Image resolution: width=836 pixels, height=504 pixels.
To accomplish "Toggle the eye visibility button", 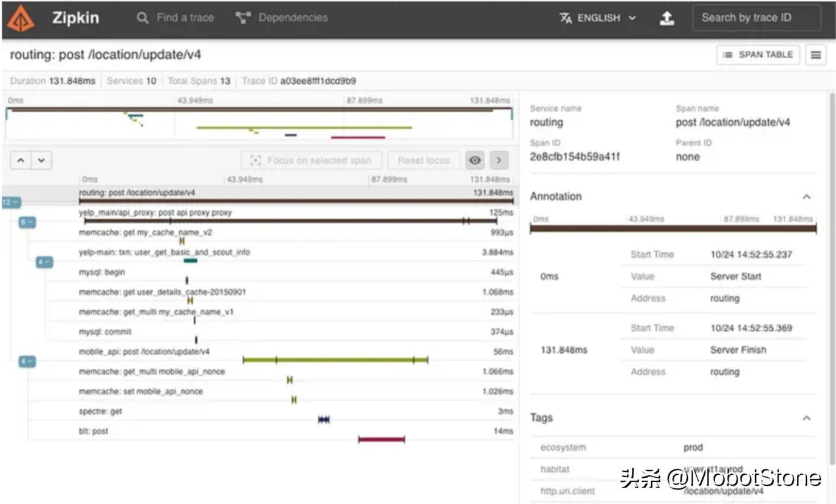I will [475, 160].
